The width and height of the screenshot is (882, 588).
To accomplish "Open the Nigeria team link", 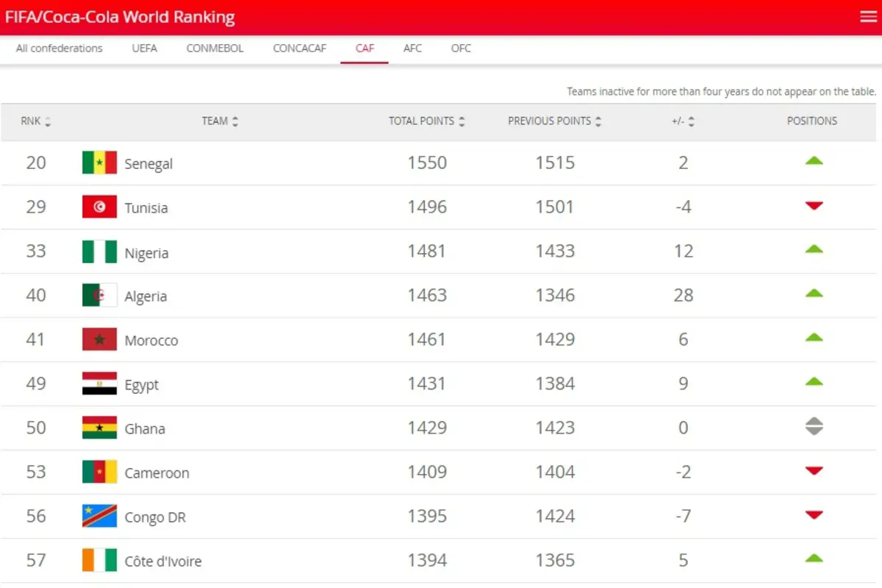I will tap(146, 252).
